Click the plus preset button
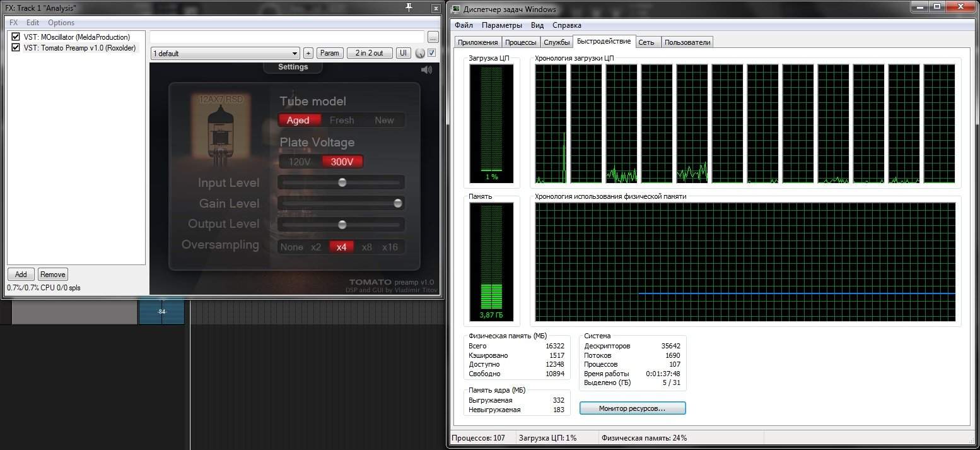980x450 pixels. point(308,53)
